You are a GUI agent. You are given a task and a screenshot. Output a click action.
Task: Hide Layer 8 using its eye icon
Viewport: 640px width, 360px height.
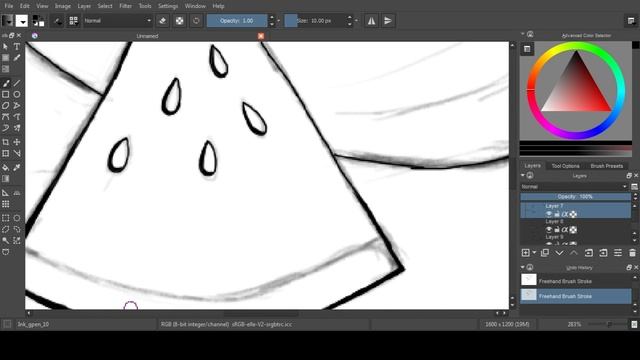(x=549, y=230)
